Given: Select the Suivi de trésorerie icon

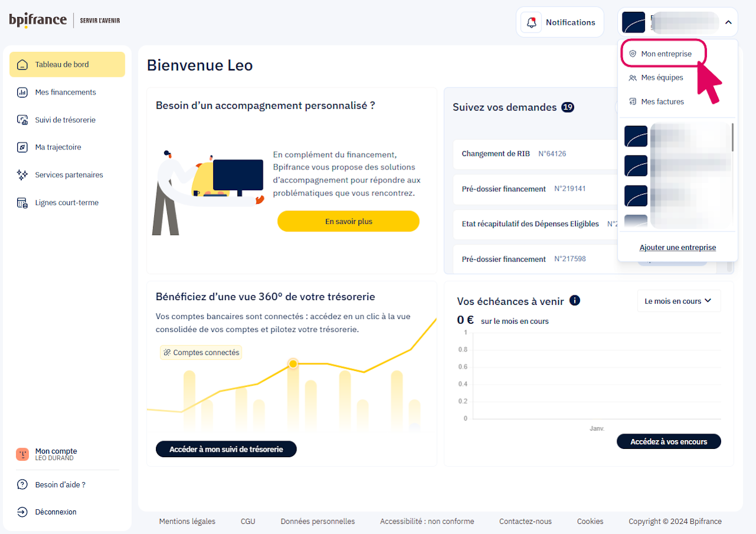Looking at the screenshot, I should point(22,120).
